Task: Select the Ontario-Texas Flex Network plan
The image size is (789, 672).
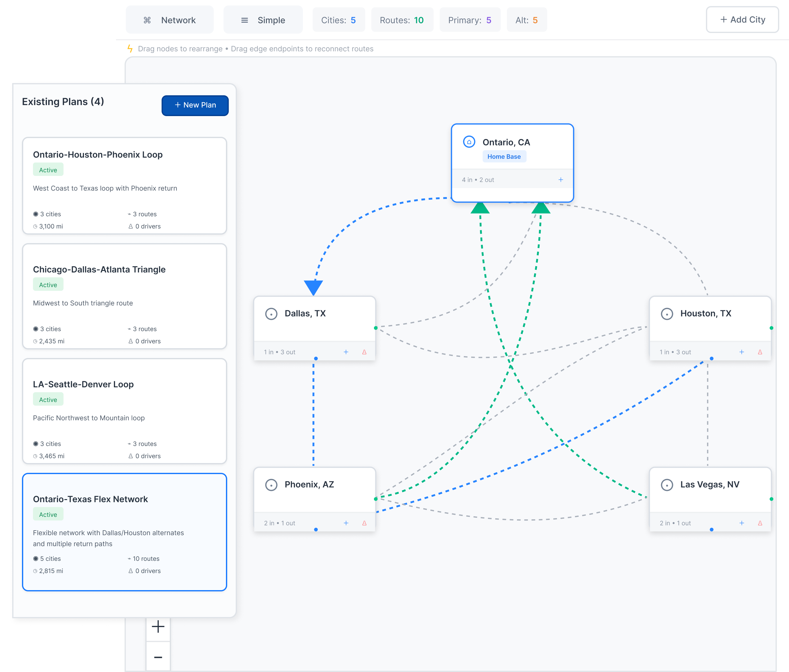Action: point(125,532)
